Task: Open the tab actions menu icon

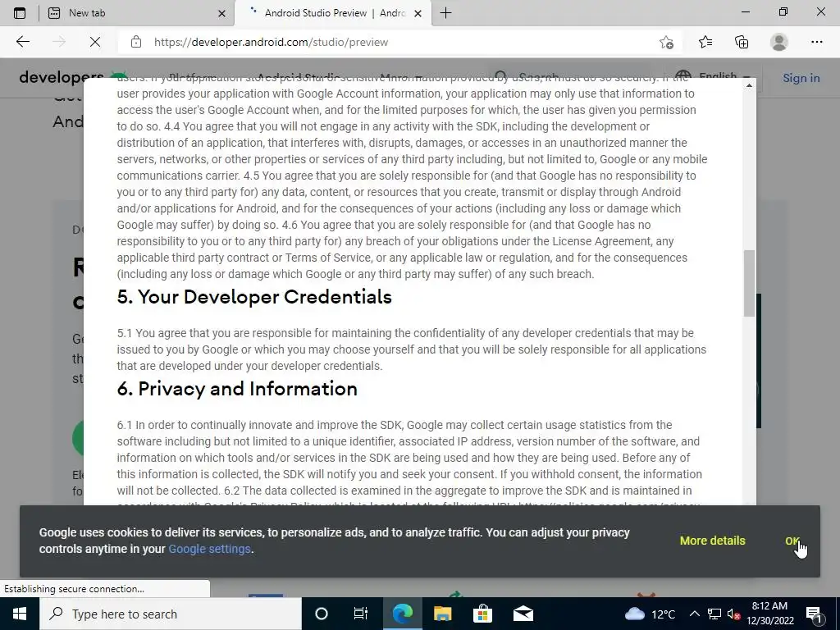Action: point(20,13)
